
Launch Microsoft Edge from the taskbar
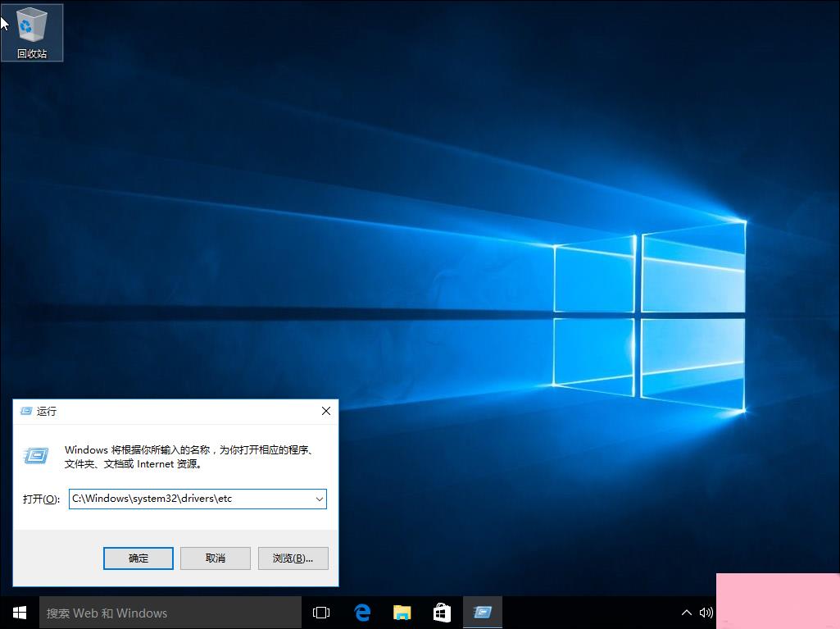click(x=362, y=613)
